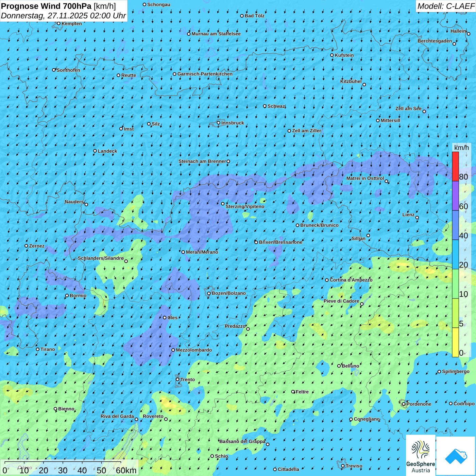This screenshot has width=476, height=476.
Task: Select the Bruneck/Brunico label
Action: pos(319,225)
